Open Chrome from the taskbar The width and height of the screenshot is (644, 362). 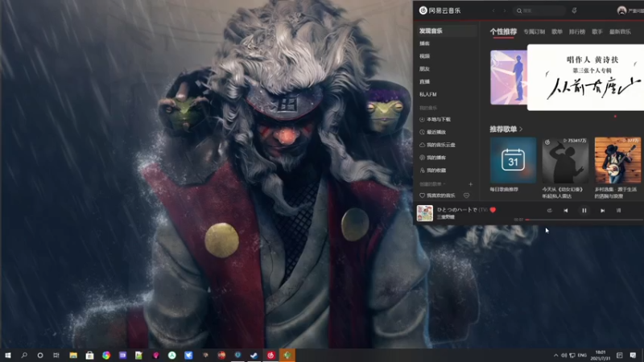pos(106,356)
